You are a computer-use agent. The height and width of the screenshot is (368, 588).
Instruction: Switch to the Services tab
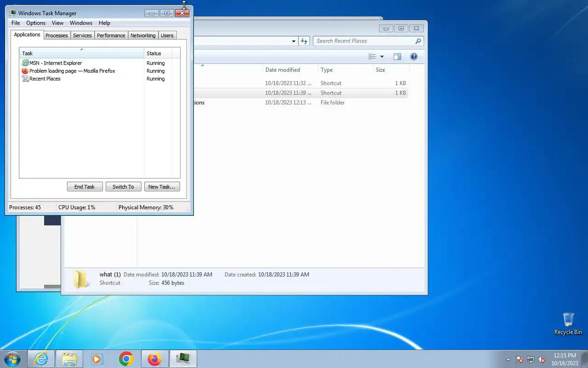pyautogui.click(x=82, y=35)
